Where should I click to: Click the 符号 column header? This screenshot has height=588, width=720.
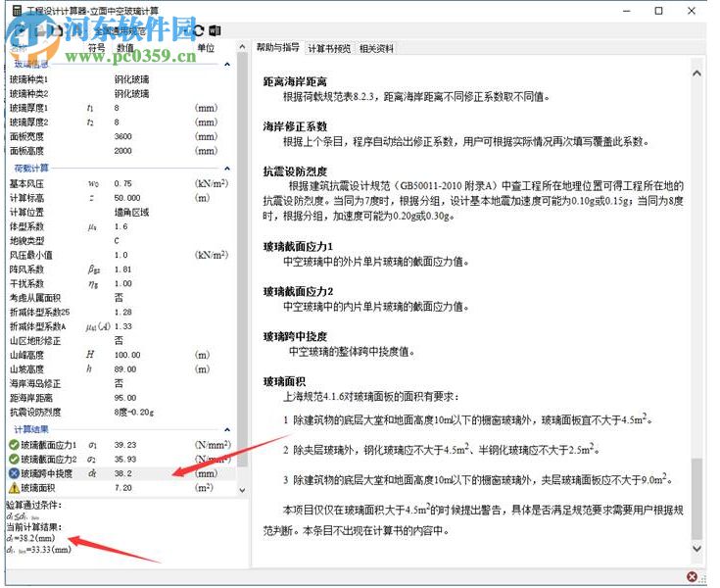point(96,47)
